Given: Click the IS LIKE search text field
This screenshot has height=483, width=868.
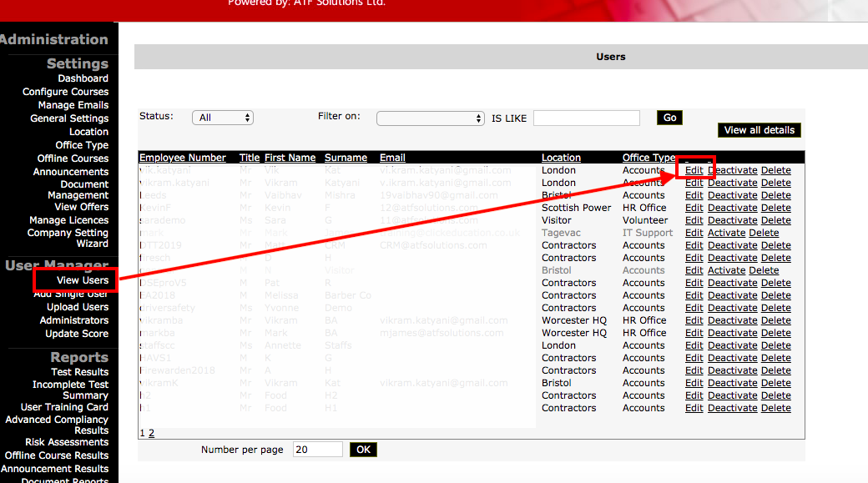Looking at the screenshot, I should pos(586,118).
